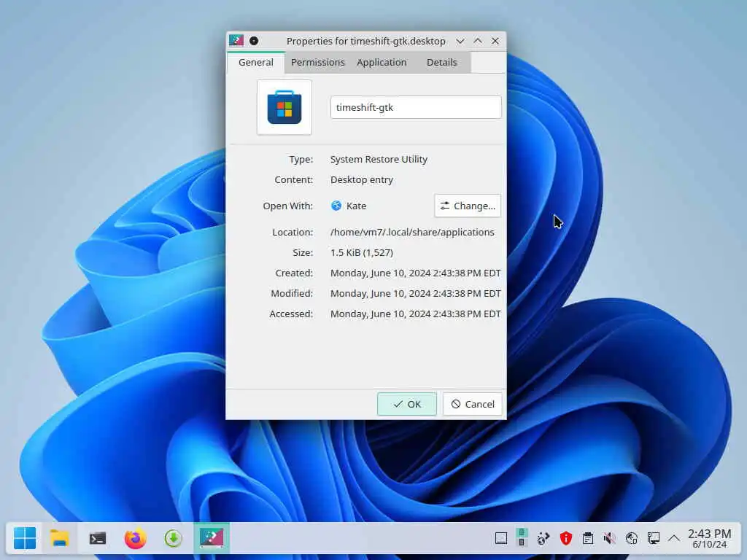Open the red shield security alert

[x=565, y=539]
